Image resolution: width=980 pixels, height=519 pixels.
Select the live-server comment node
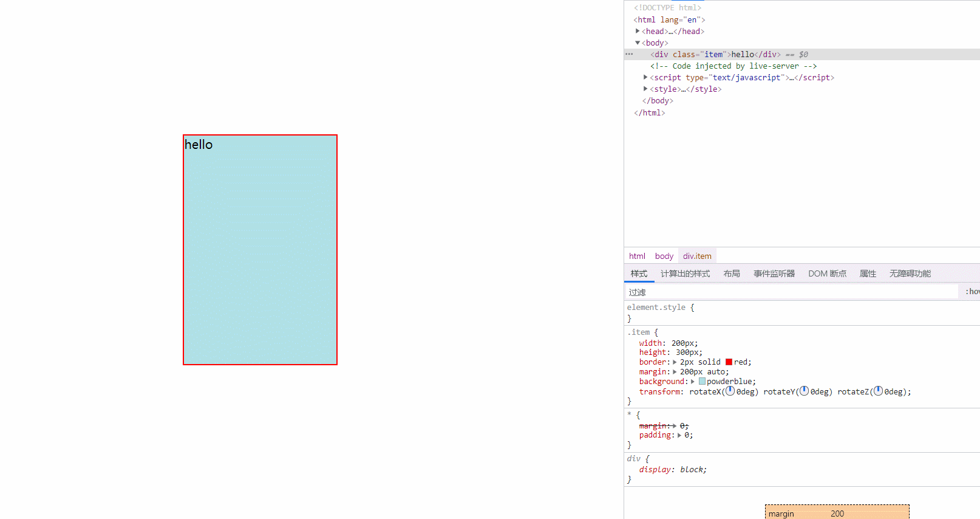point(733,66)
